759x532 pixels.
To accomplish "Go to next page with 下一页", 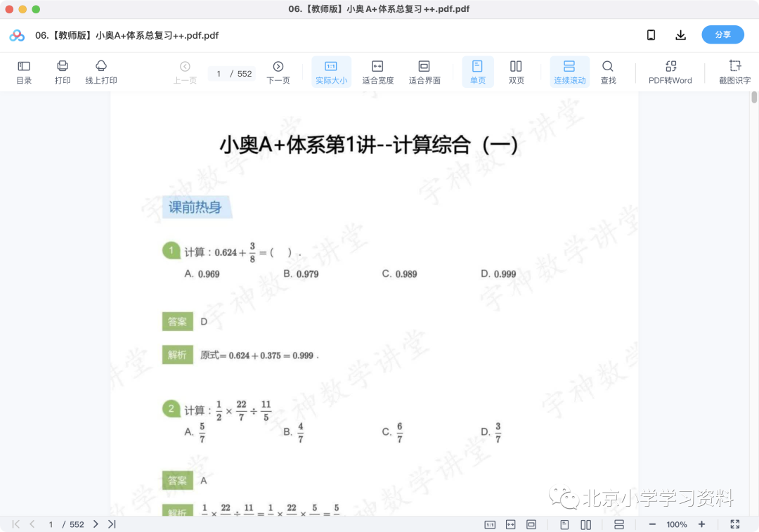I will [278, 72].
